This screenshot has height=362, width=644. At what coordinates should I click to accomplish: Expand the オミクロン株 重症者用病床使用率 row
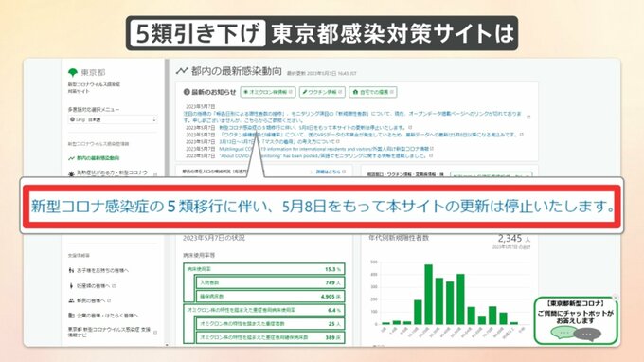click(263, 310)
